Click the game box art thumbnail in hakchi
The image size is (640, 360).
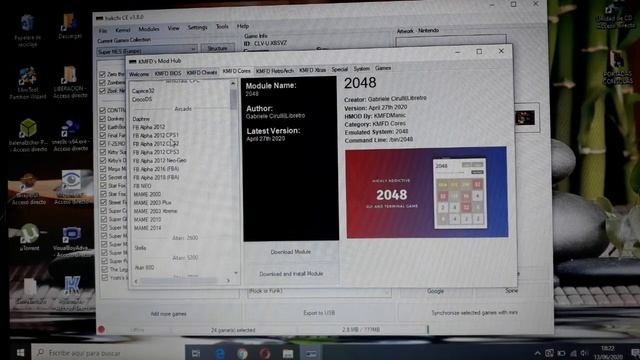[525, 118]
